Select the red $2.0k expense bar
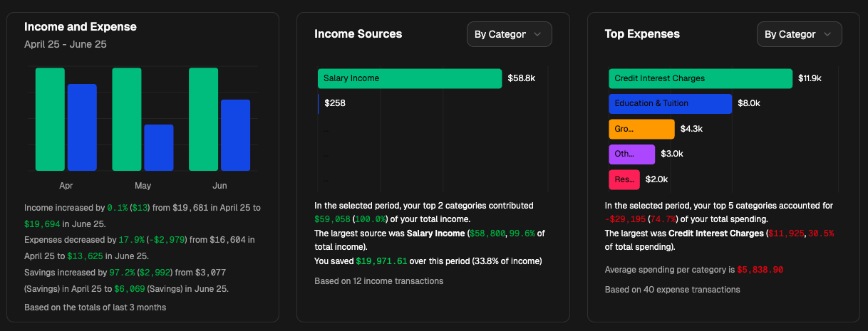 coord(624,179)
